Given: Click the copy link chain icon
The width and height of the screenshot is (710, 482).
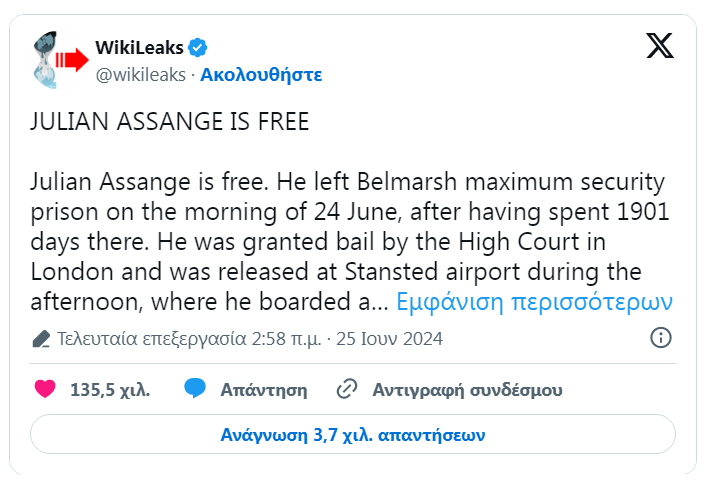Looking at the screenshot, I should 347,389.
